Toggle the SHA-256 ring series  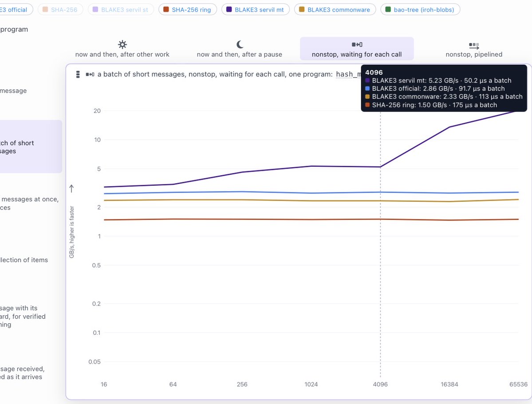(x=187, y=9)
